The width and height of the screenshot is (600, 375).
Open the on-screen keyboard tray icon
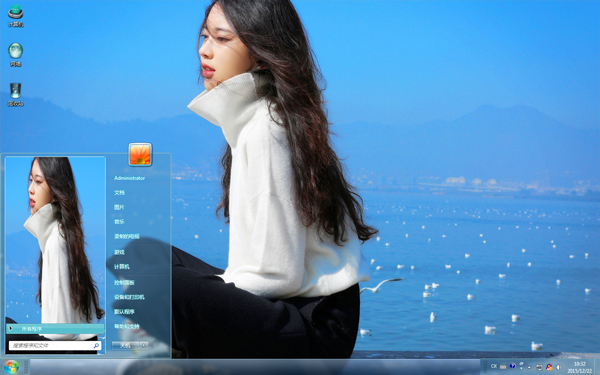click(503, 366)
